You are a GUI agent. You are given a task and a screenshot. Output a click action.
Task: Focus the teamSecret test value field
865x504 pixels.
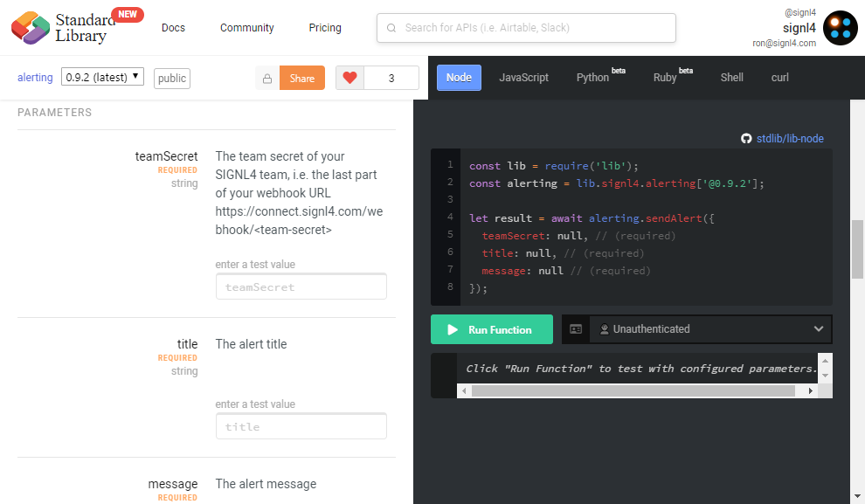(x=301, y=287)
